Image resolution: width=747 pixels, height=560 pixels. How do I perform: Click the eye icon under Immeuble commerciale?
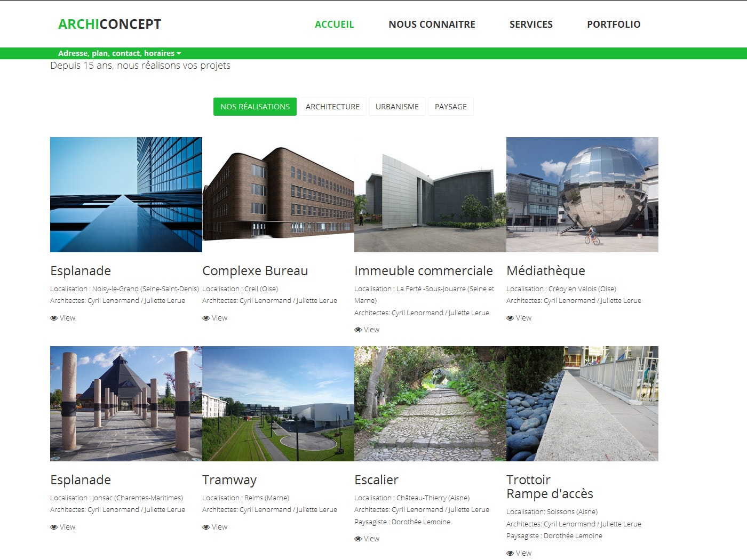click(x=358, y=330)
